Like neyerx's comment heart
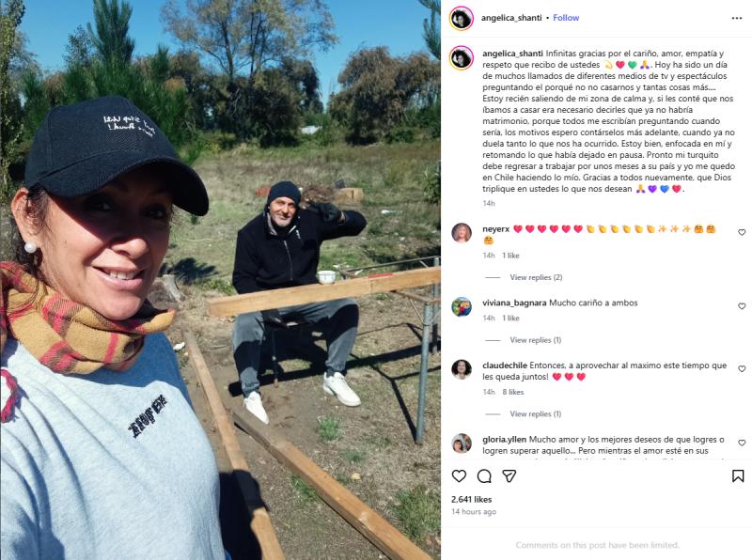 pyautogui.click(x=742, y=232)
